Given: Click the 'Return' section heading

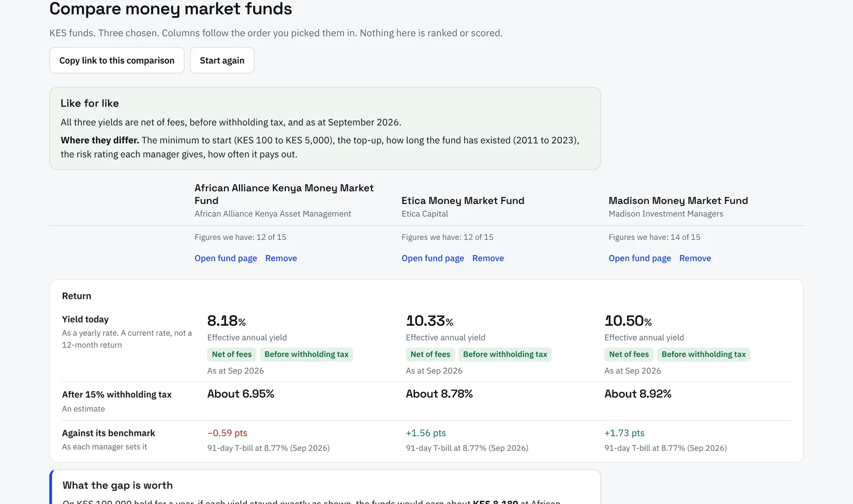Looking at the screenshot, I should point(76,296).
